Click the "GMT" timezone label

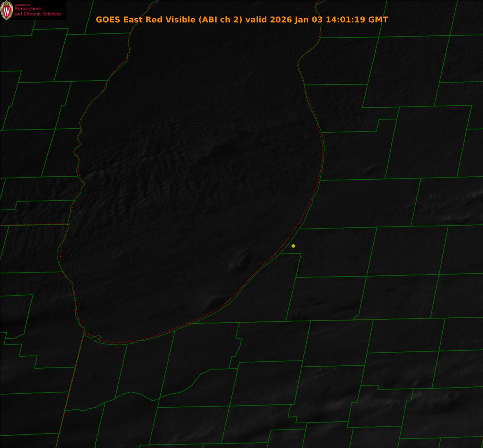coord(378,20)
